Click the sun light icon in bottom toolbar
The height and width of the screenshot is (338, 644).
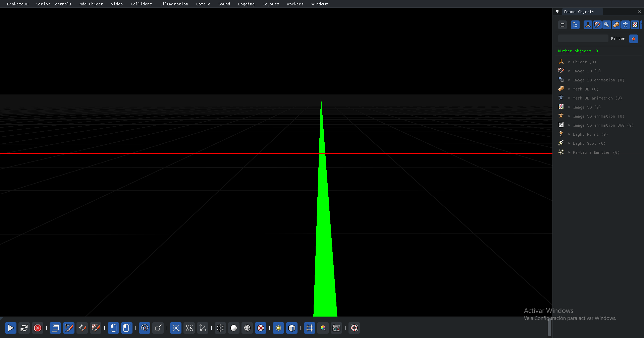tap(278, 328)
